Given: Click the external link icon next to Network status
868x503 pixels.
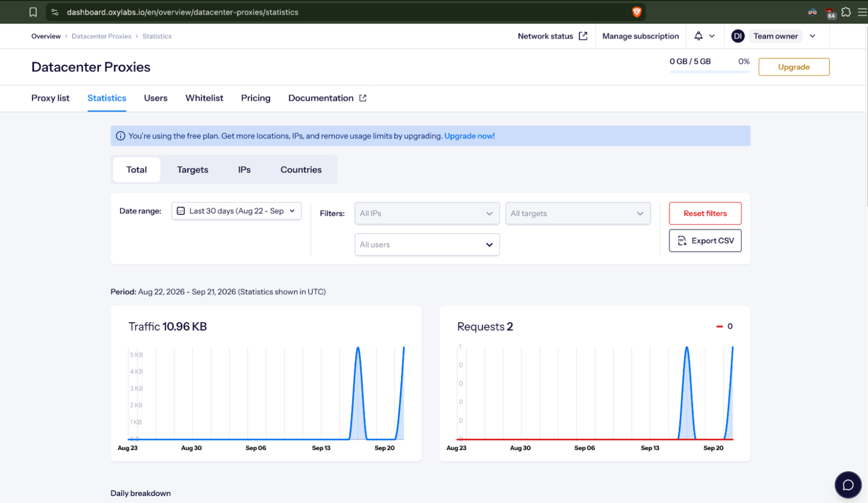Looking at the screenshot, I should click(x=583, y=36).
